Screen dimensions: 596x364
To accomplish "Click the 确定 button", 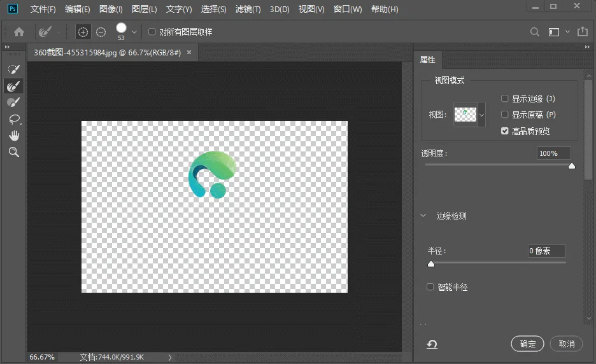I will (528, 344).
